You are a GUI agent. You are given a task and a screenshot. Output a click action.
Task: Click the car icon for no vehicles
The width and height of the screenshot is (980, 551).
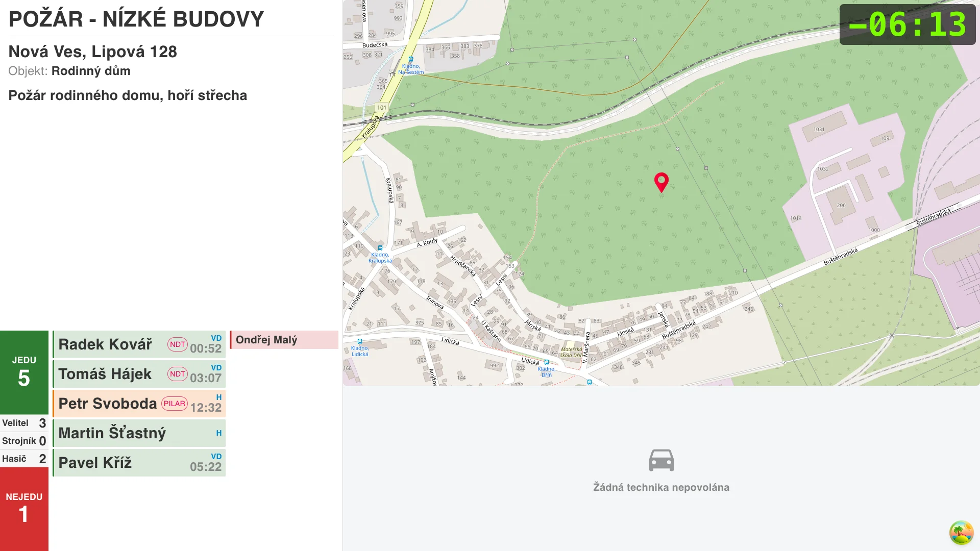coord(661,460)
